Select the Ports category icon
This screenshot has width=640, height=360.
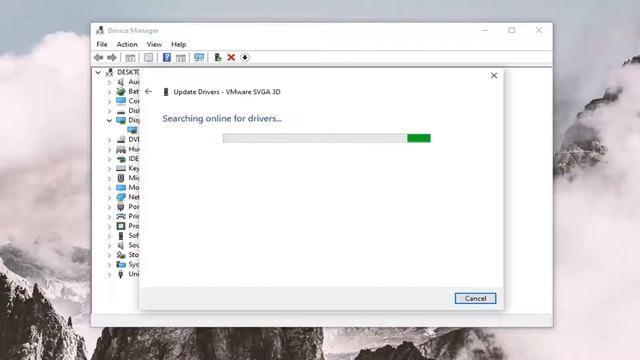point(121,207)
